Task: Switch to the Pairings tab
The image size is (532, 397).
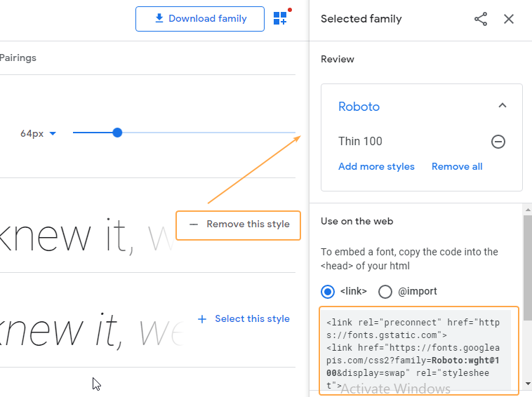Action: tap(18, 58)
